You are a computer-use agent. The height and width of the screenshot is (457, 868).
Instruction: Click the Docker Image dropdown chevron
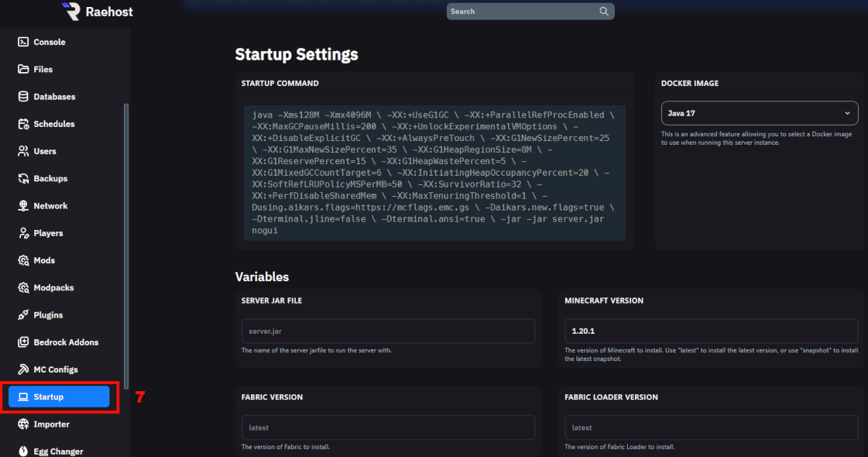847,113
